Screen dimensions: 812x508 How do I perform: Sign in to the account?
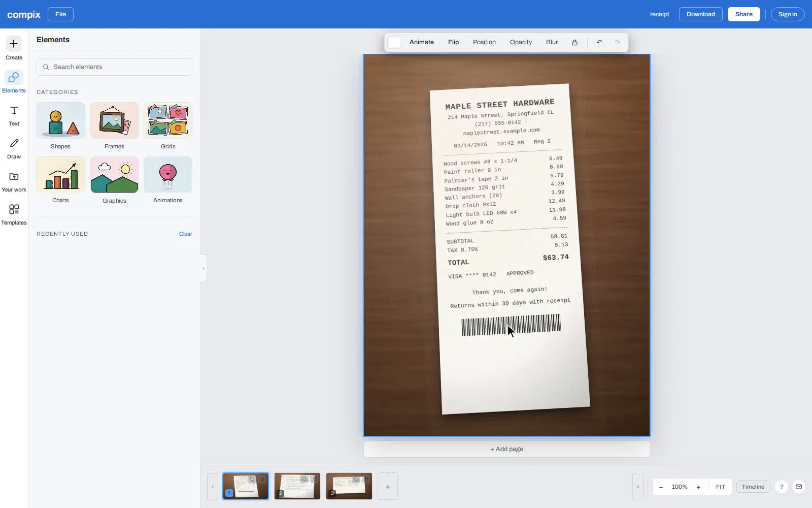pyautogui.click(x=788, y=14)
